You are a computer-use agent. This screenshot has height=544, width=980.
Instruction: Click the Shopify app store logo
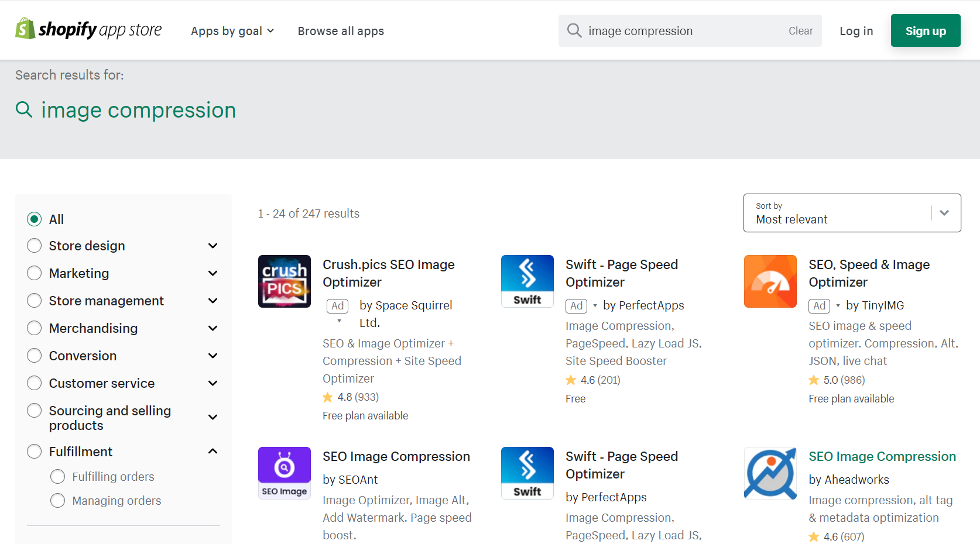pos(88,29)
